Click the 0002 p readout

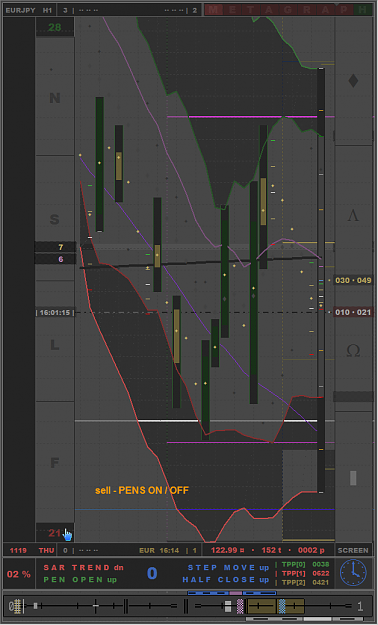[312, 550]
